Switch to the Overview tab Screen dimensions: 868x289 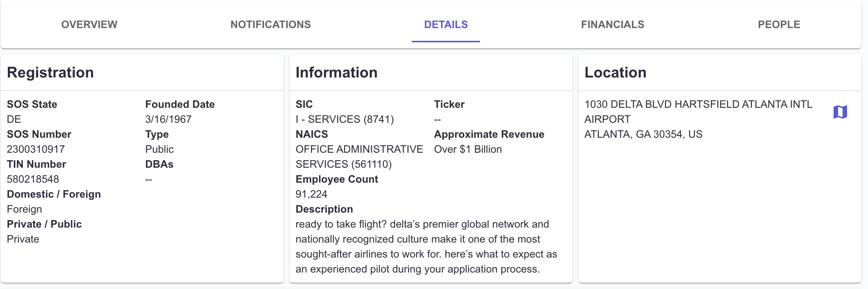click(89, 25)
